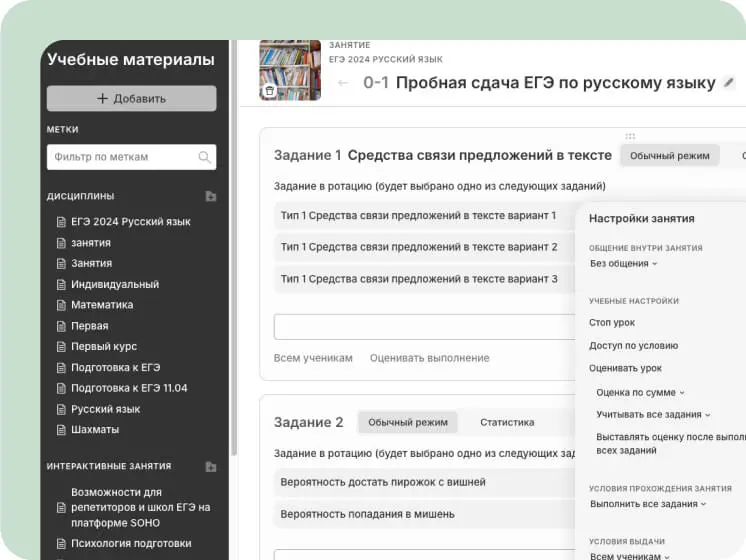Click document icon beside Первая
The image size is (746, 560).
pos(61,326)
